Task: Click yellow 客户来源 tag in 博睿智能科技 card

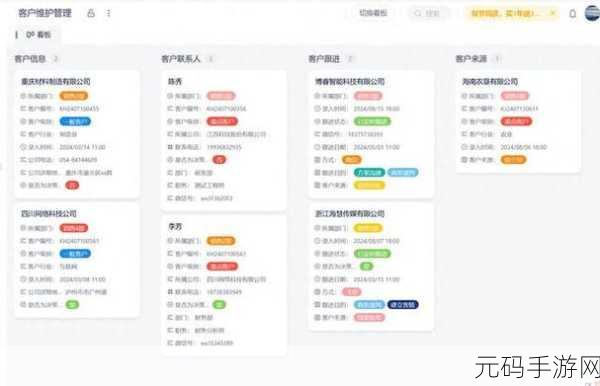Action: (x=369, y=185)
